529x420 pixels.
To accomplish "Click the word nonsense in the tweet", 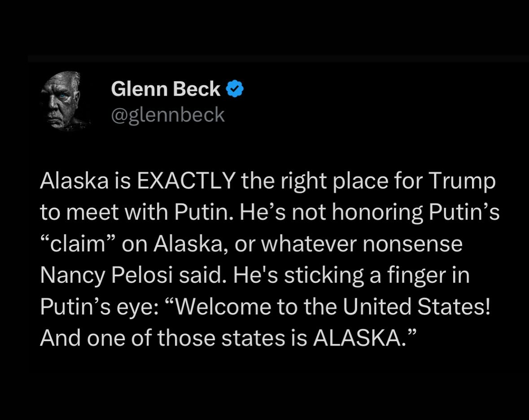I will click(413, 244).
